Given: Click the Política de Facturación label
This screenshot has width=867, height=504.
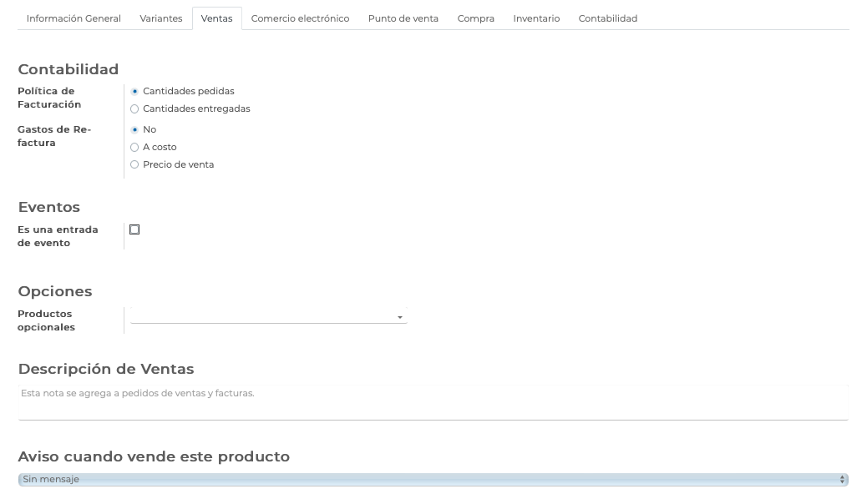Looking at the screenshot, I should (49, 98).
